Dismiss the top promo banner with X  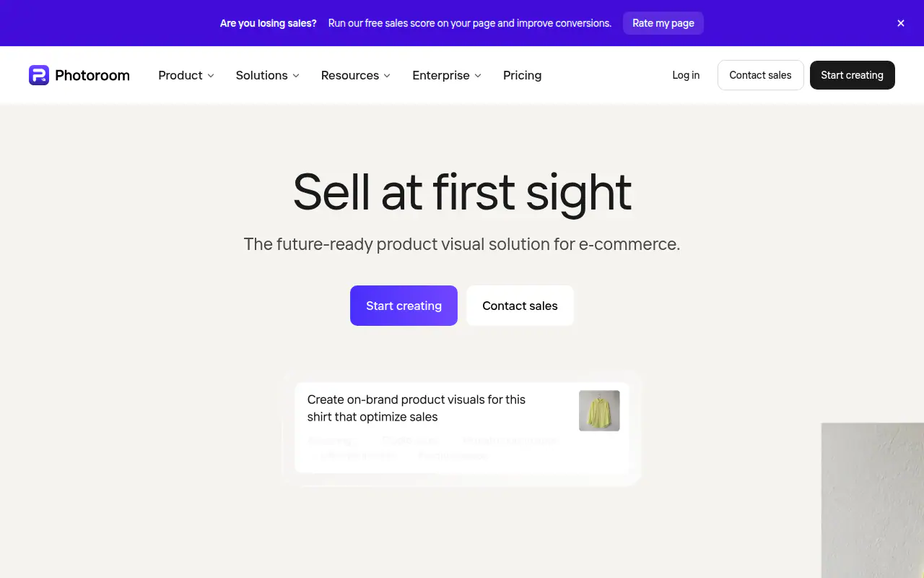pyautogui.click(x=901, y=23)
